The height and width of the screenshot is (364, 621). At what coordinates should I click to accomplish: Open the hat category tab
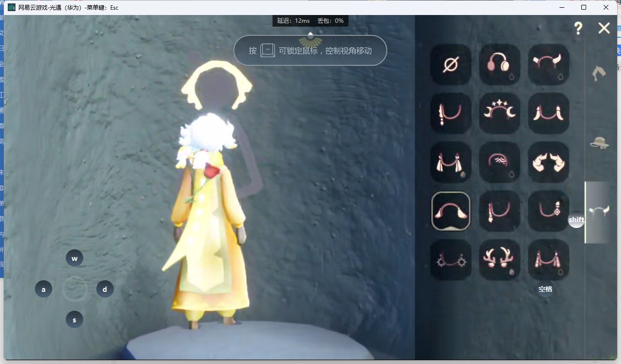pyautogui.click(x=599, y=142)
